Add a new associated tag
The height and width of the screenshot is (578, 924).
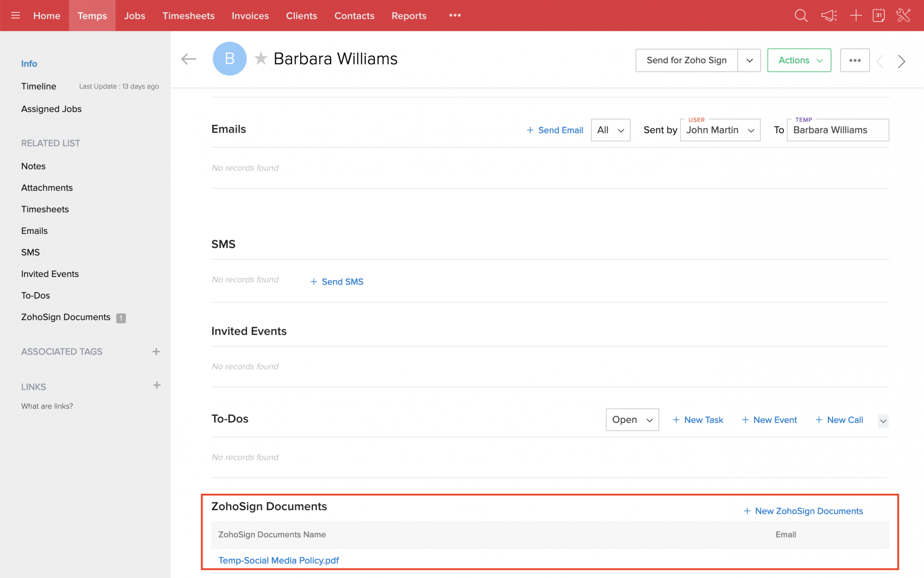coord(156,351)
